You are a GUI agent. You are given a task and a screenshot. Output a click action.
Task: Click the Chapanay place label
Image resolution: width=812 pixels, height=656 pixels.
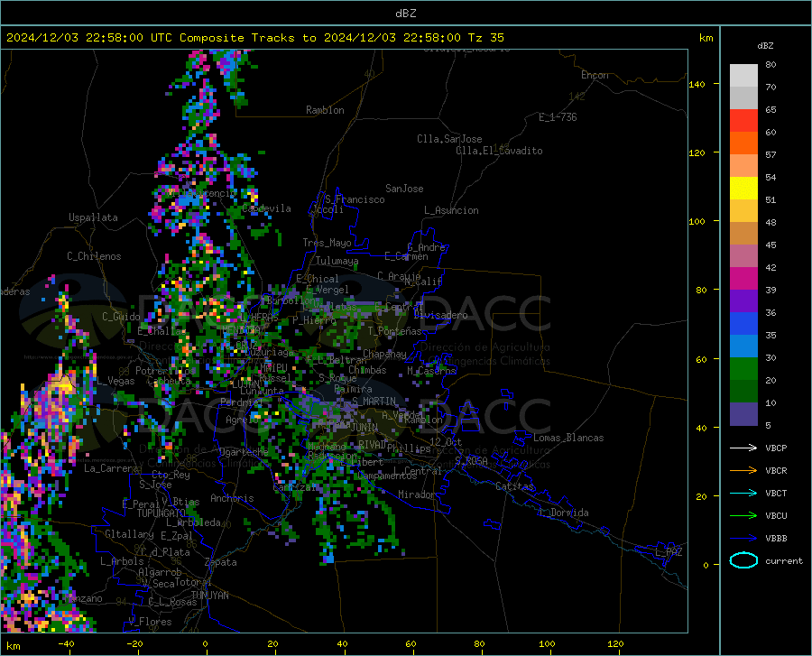[x=384, y=354]
